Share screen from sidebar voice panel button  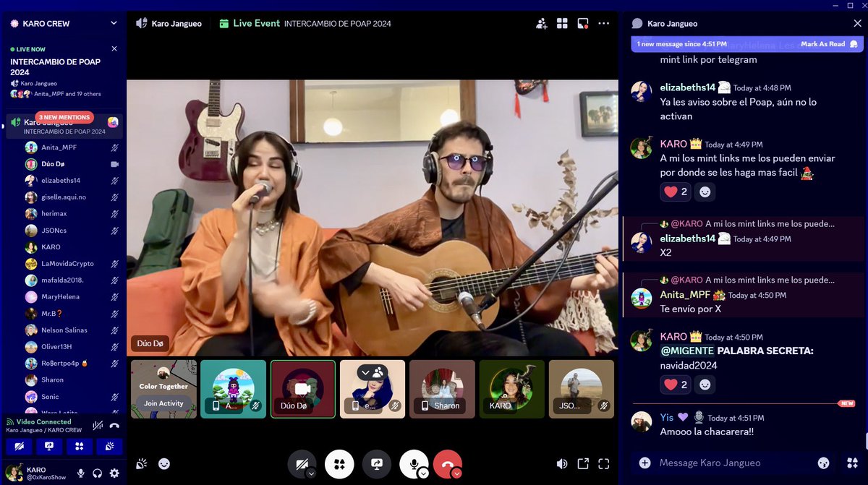[49, 447]
